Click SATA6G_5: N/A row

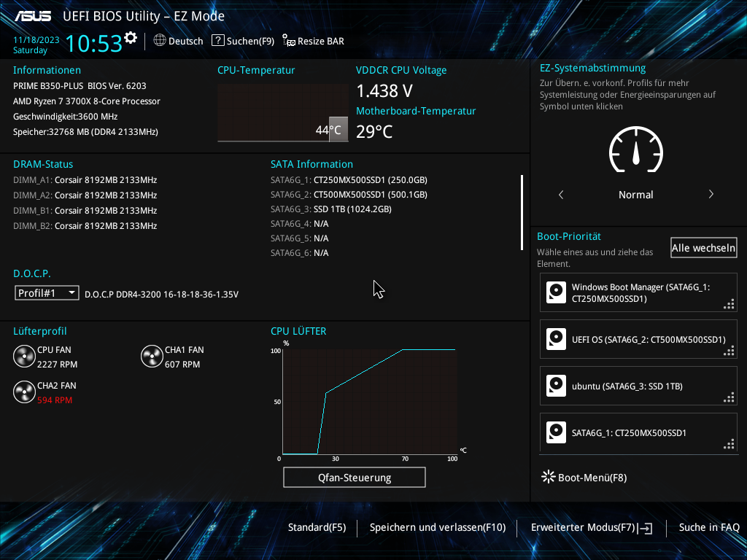pyautogui.click(x=300, y=238)
